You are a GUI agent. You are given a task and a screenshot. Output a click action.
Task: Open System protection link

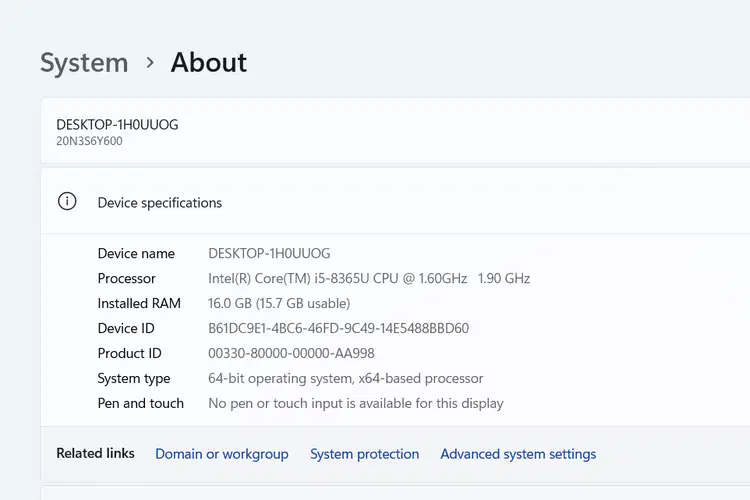tap(364, 454)
